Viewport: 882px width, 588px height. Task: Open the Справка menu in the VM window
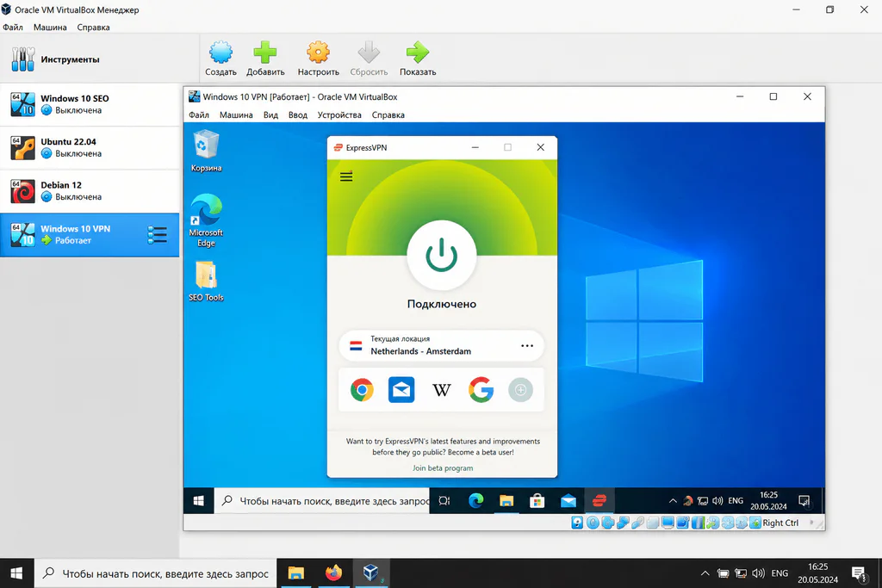coord(388,115)
